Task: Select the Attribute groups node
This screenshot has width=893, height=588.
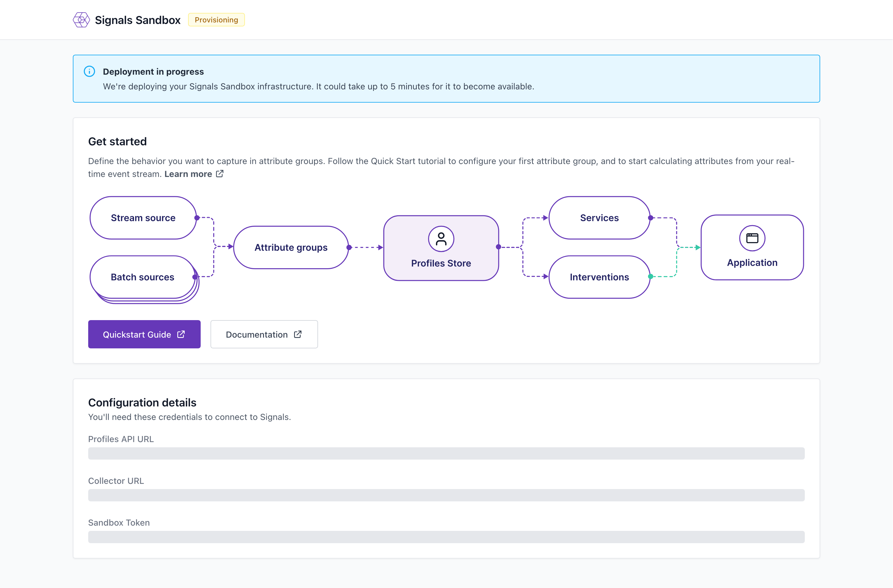Action: pos(291,248)
